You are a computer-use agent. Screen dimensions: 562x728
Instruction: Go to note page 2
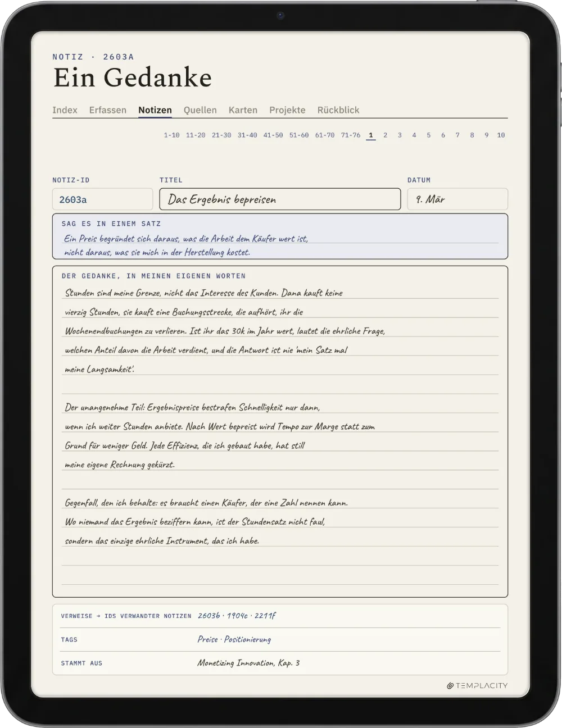(385, 135)
